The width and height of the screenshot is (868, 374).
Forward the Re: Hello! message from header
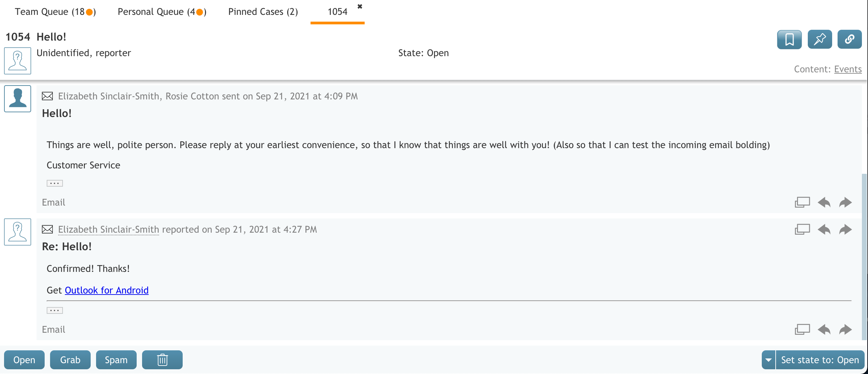[x=845, y=230]
